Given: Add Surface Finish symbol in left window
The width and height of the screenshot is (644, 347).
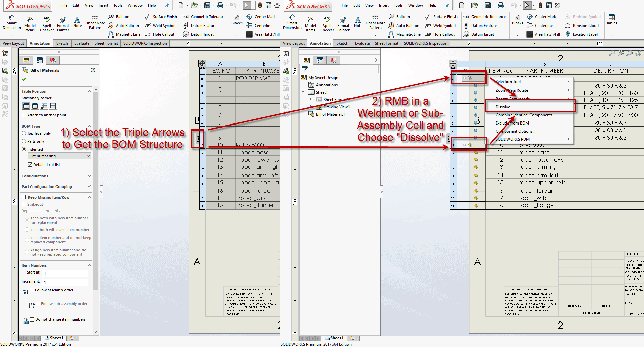Looking at the screenshot, I should pyautogui.click(x=161, y=17).
